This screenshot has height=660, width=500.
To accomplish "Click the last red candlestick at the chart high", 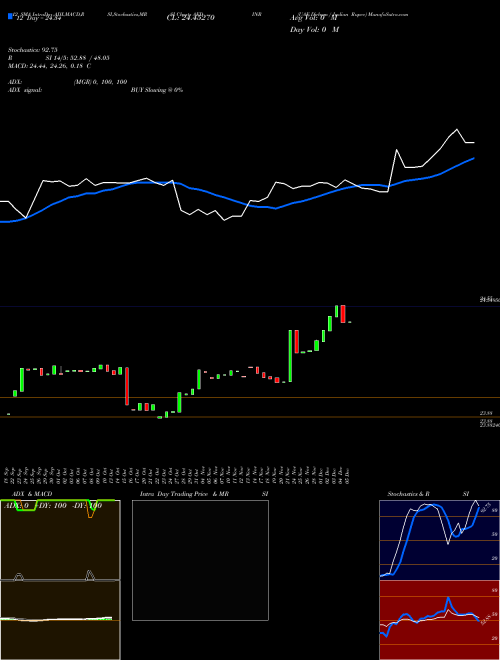I will (x=343, y=314).
